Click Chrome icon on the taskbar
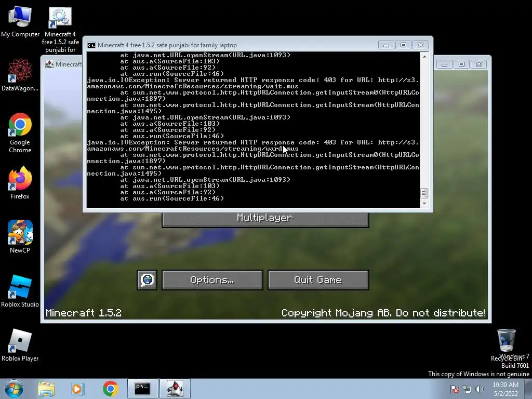This screenshot has width=532, height=399. pyautogui.click(x=110, y=389)
